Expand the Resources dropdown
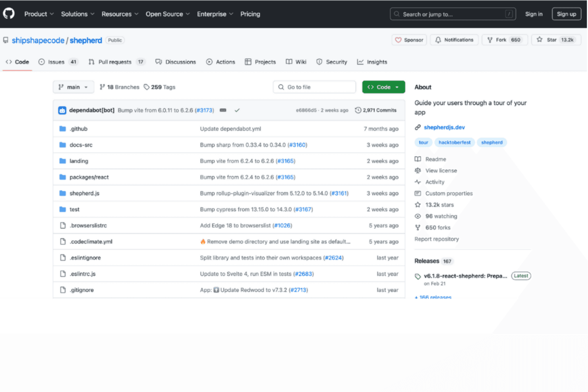The image size is (588, 392). 120,14
